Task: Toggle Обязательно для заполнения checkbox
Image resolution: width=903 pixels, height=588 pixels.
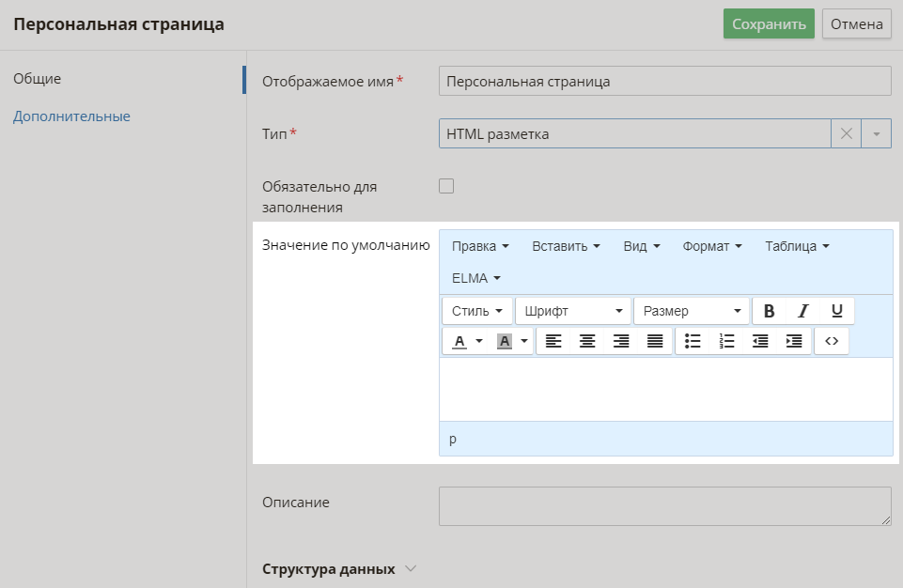Action: (x=446, y=186)
